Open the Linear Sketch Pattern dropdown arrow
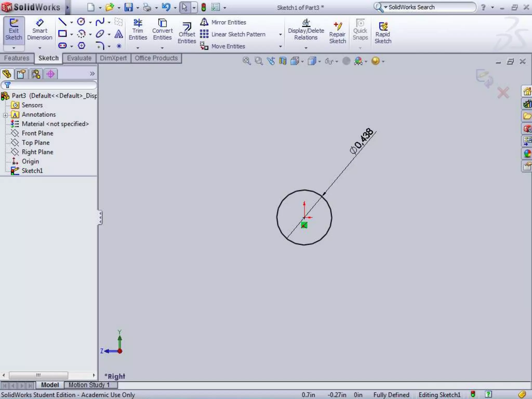The height and width of the screenshot is (399, 532). (280, 35)
